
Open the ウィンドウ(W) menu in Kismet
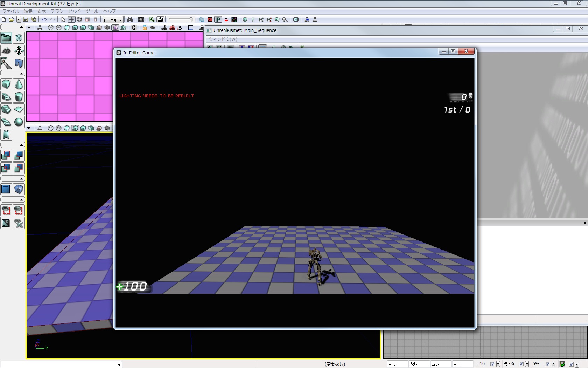coord(223,39)
